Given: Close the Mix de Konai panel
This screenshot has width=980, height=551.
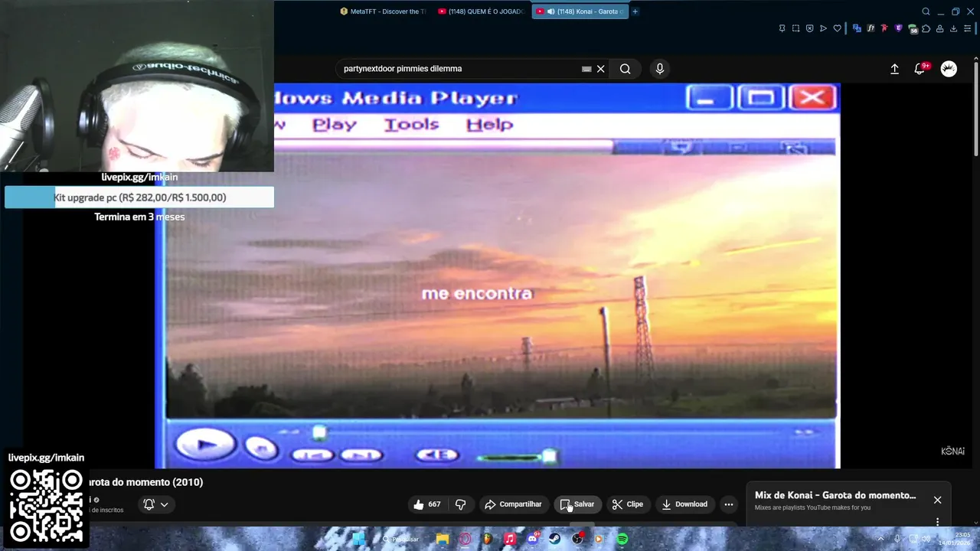Looking at the screenshot, I should click(x=937, y=500).
